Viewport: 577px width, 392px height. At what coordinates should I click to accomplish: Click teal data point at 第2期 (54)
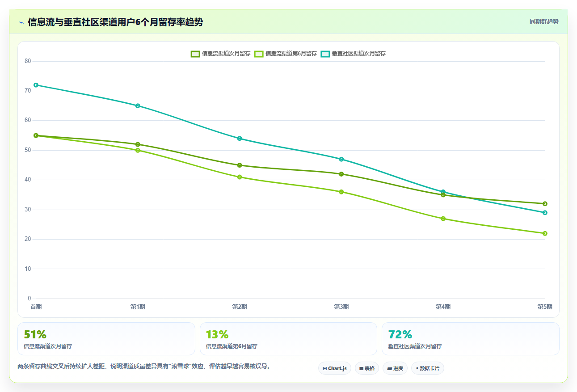coord(240,139)
